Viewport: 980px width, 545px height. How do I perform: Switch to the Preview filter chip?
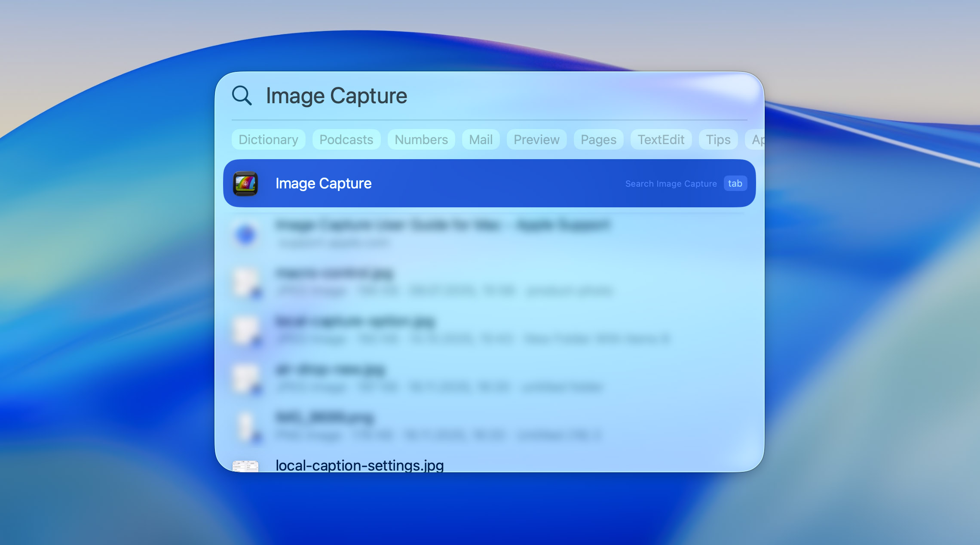(536, 139)
